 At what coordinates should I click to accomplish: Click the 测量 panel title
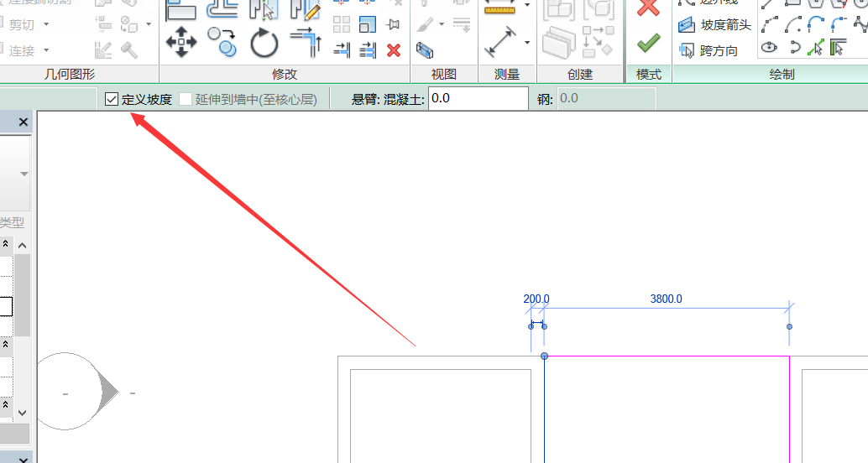506,74
